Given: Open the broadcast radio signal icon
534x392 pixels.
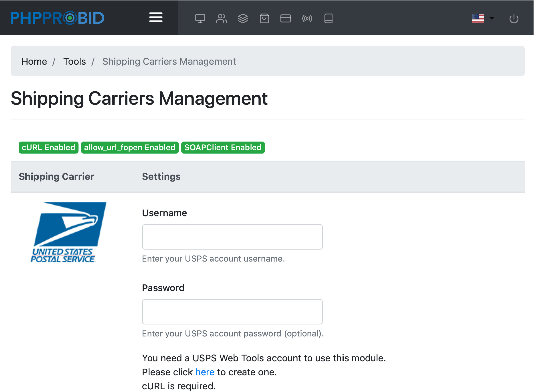Looking at the screenshot, I should (307, 18).
